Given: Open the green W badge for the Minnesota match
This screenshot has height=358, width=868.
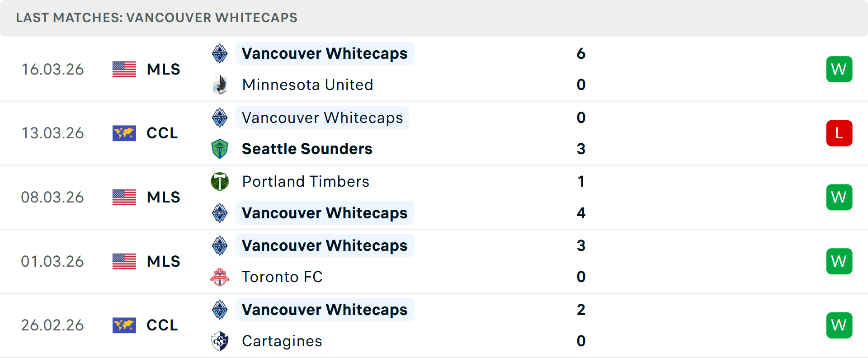Looking at the screenshot, I should click(840, 69).
